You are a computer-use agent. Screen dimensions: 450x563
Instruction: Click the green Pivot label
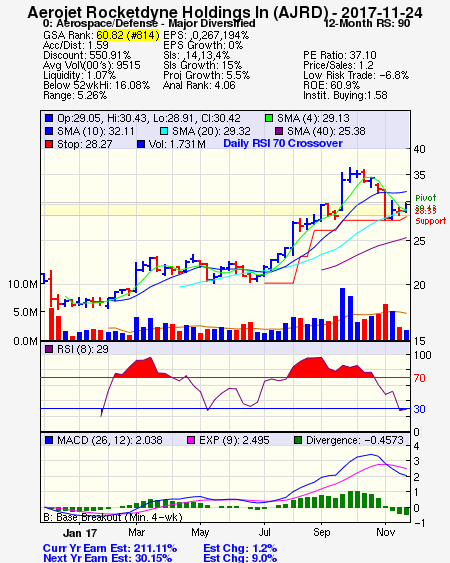tap(426, 198)
